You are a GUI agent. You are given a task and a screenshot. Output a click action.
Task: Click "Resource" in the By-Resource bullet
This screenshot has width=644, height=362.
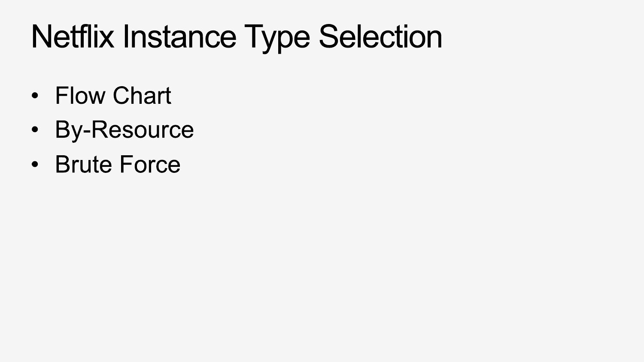click(143, 130)
